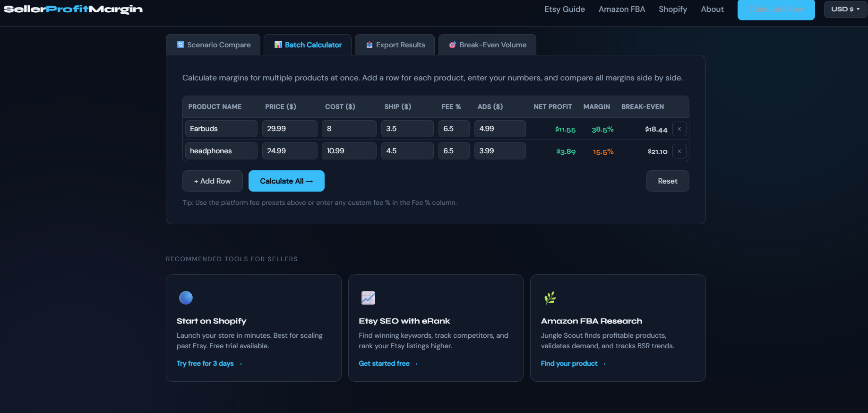The height and width of the screenshot is (413, 868).
Task: Click the Calculate All button
Action: [x=286, y=181]
